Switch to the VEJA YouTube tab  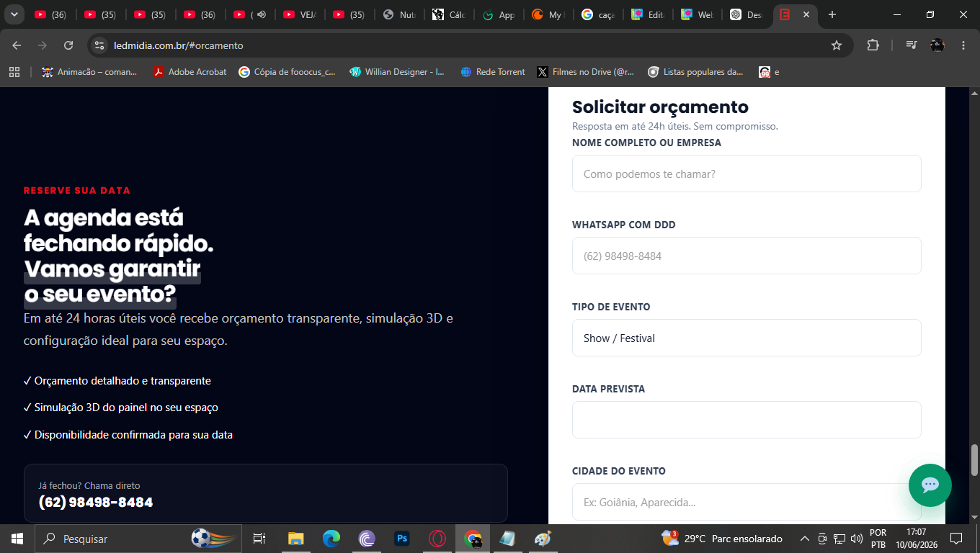[x=300, y=14]
